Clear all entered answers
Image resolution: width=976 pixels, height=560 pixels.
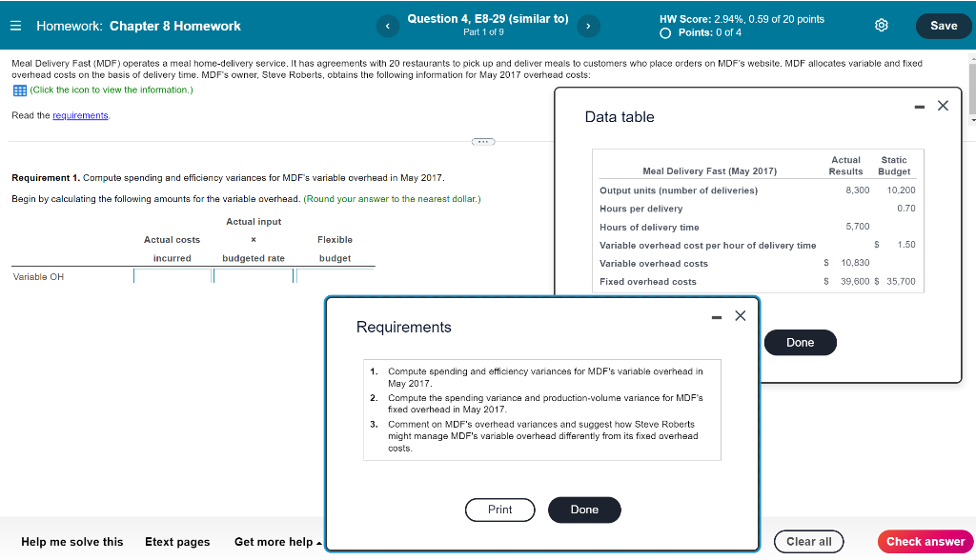pos(808,541)
